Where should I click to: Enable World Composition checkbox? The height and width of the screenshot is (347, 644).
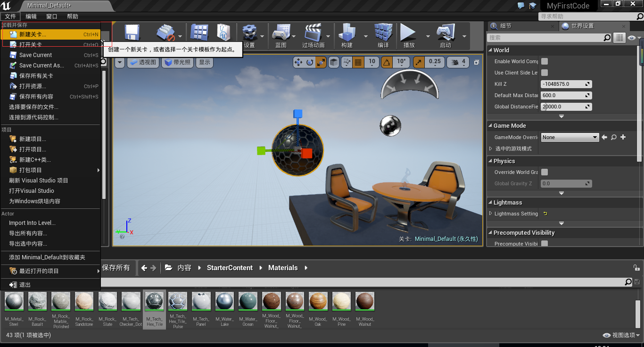545,61
